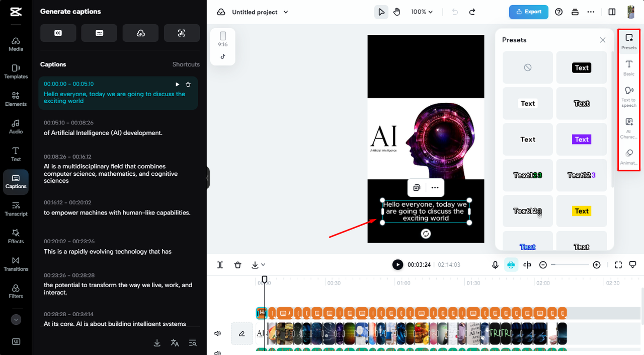Open the zoom percentage dropdown
Screen dimensions: 644x355
[x=422, y=11]
